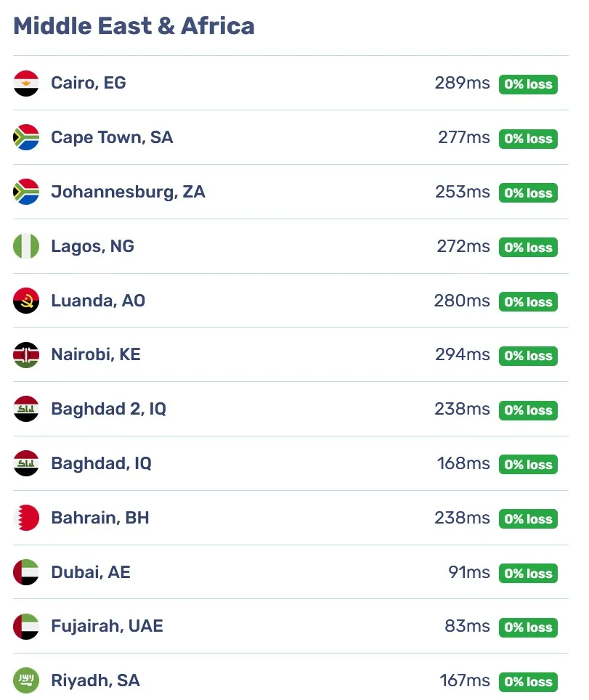This screenshot has width=589, height=700.
Task: Click the Nigeria flag icon for Lagos
Action: pyautogui.click(x=26, y=246)
